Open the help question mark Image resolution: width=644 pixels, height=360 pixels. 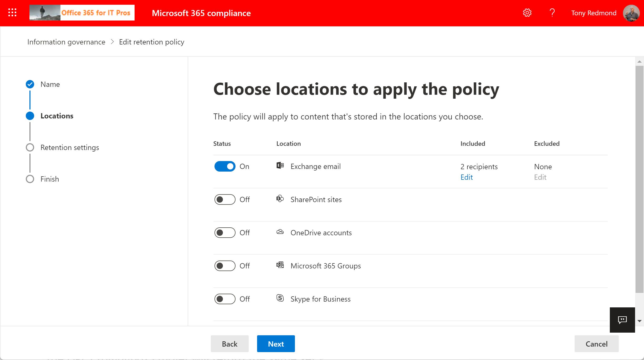point(552,12)
